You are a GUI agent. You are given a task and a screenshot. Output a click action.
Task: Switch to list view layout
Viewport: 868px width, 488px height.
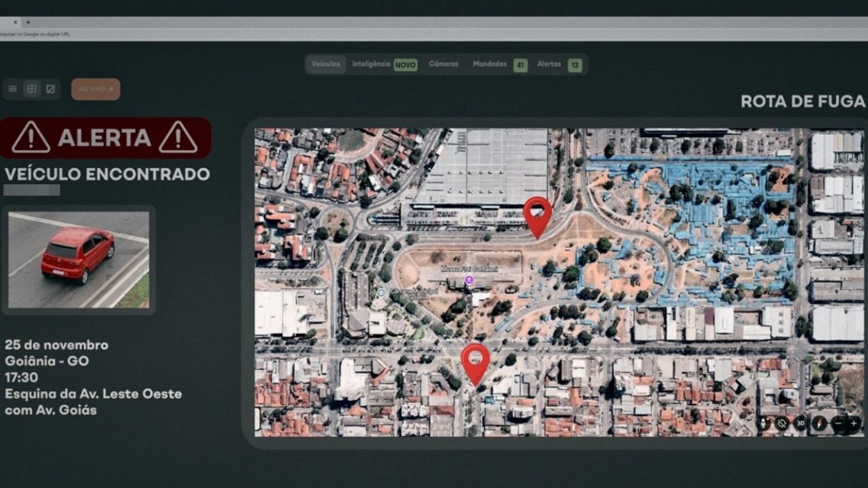click(13, 89)
